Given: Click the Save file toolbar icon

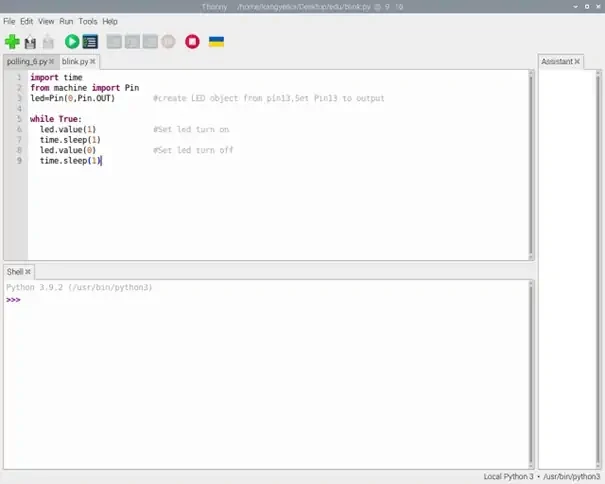Looking at the screenshot, I should point(47,42).
